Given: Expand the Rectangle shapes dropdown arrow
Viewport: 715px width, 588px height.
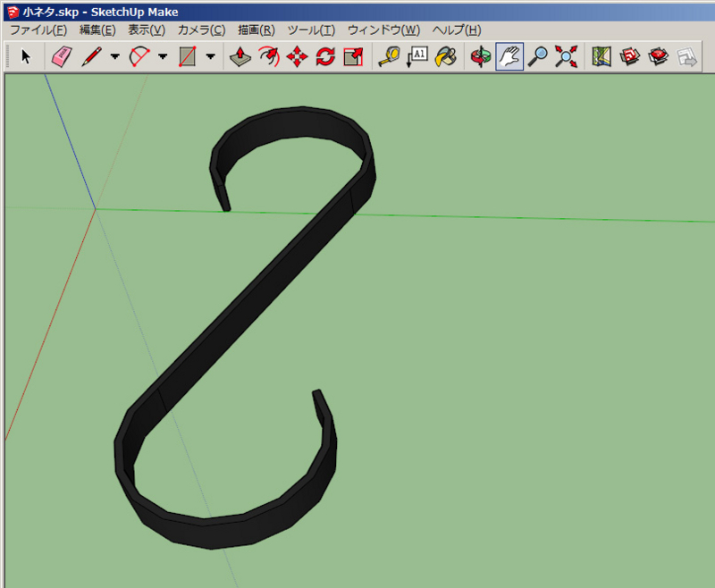Looking at the screenshot, I should click(210, 56).
